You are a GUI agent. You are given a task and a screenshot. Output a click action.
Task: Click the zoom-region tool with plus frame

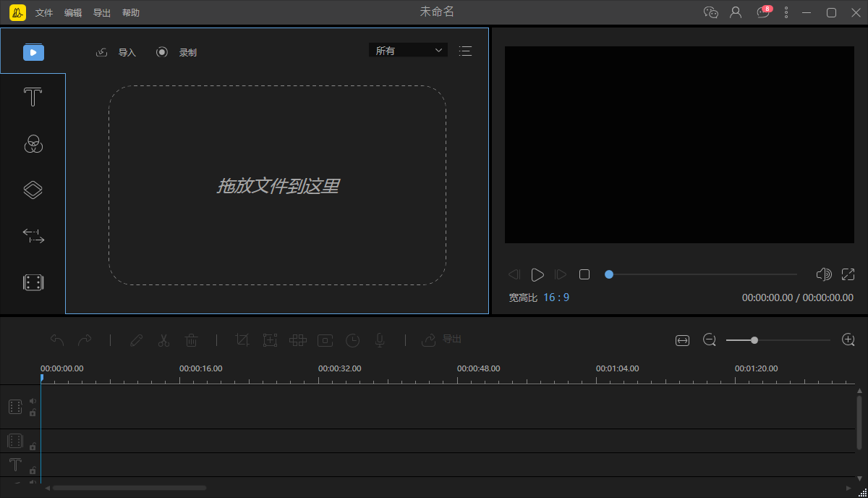coord(270,339)
